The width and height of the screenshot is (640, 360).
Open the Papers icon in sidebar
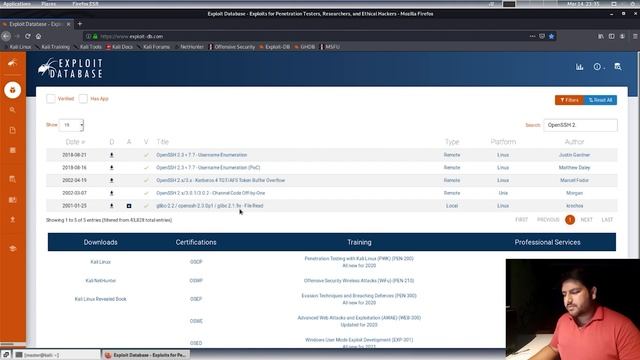[x=13, y=130]
